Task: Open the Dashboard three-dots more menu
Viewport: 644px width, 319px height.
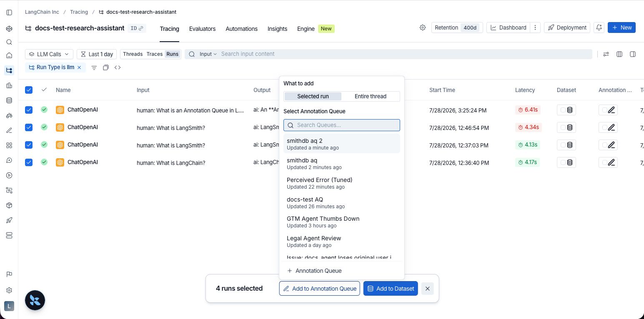Action: [536, 27]
